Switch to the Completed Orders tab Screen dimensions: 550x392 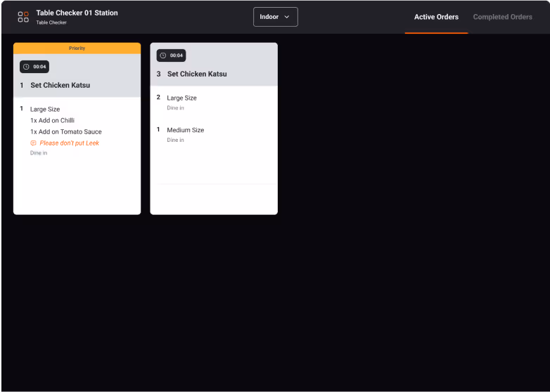tap(502, 17)
